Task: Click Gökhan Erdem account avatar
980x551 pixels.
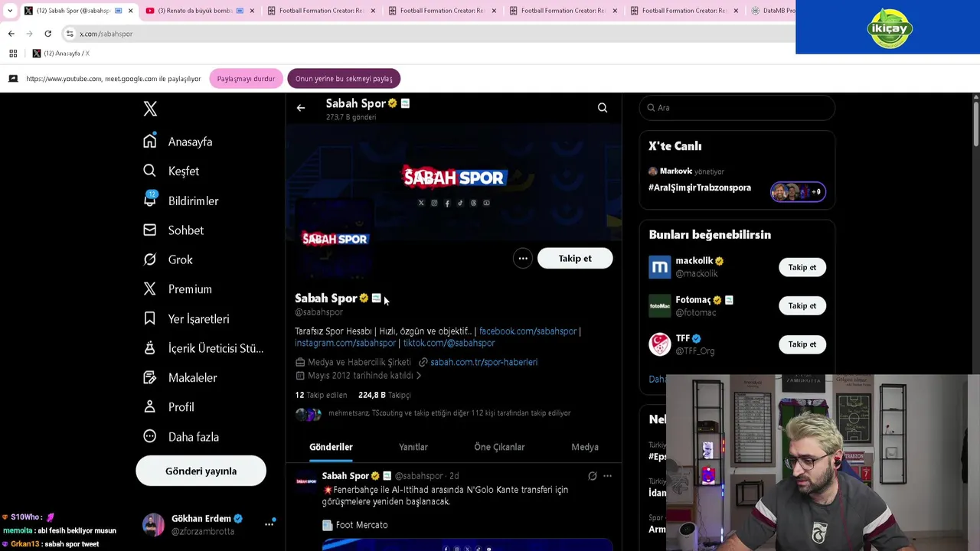Action: (154, 524)
